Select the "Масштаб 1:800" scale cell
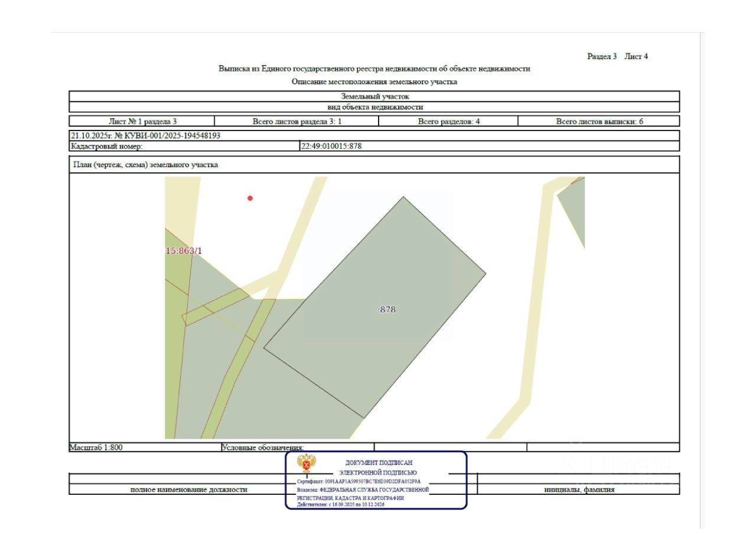 (x=145, y=448)
